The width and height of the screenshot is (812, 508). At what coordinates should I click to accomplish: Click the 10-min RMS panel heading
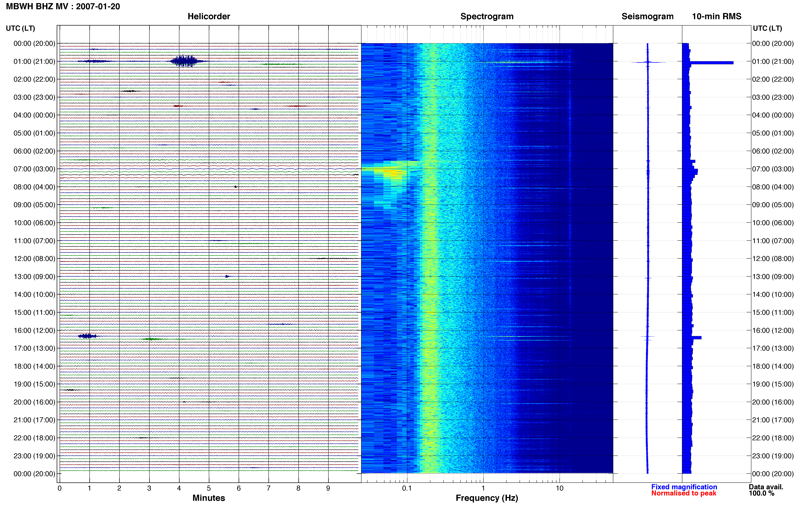(x=717, y=16)
